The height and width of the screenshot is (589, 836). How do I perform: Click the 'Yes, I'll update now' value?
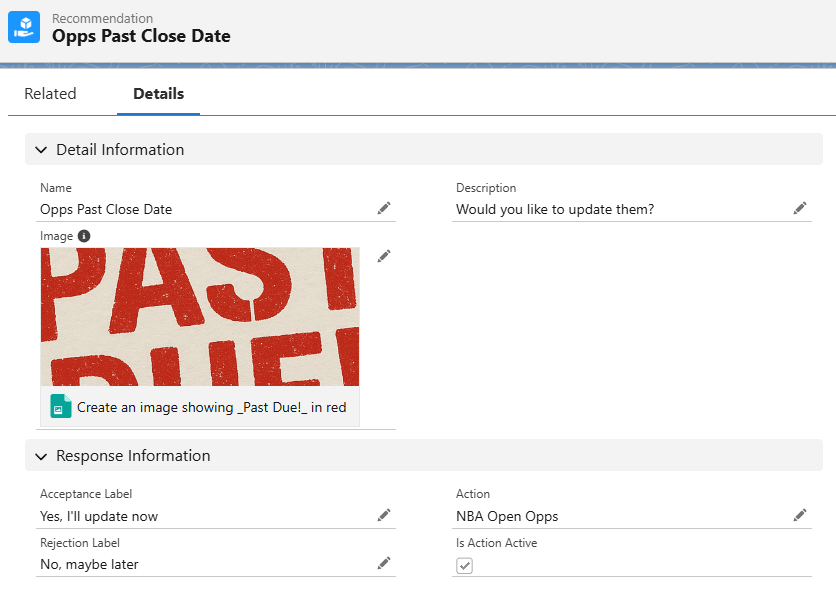[x=99, y=517]
